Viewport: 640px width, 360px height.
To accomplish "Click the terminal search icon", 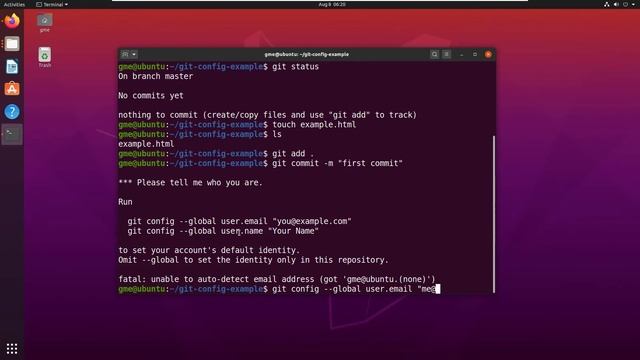I will coord(434,54).
